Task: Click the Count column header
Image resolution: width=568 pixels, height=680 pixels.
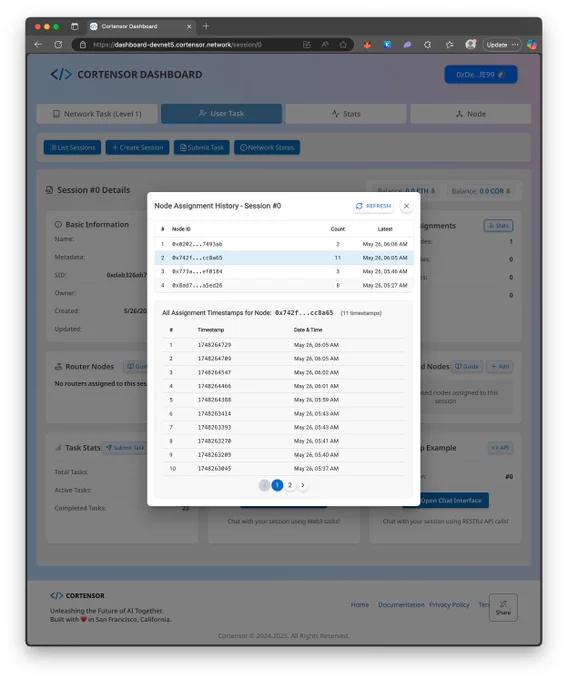Action: 338,229
